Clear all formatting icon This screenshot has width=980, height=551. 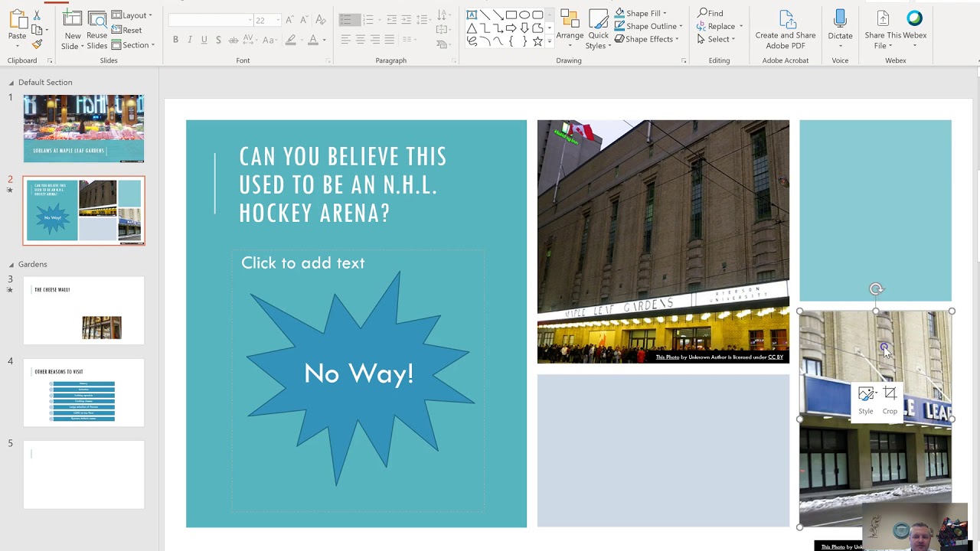320,20
